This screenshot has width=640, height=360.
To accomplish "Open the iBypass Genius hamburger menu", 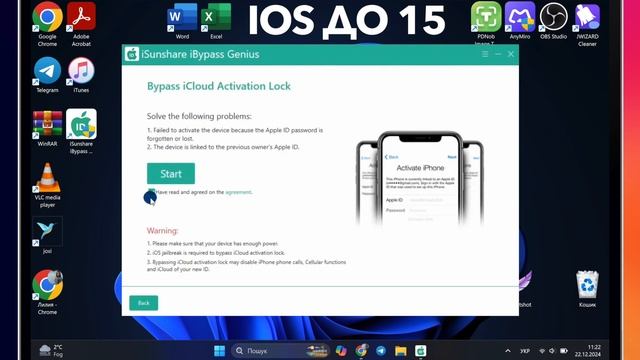I will click(485, 54).
